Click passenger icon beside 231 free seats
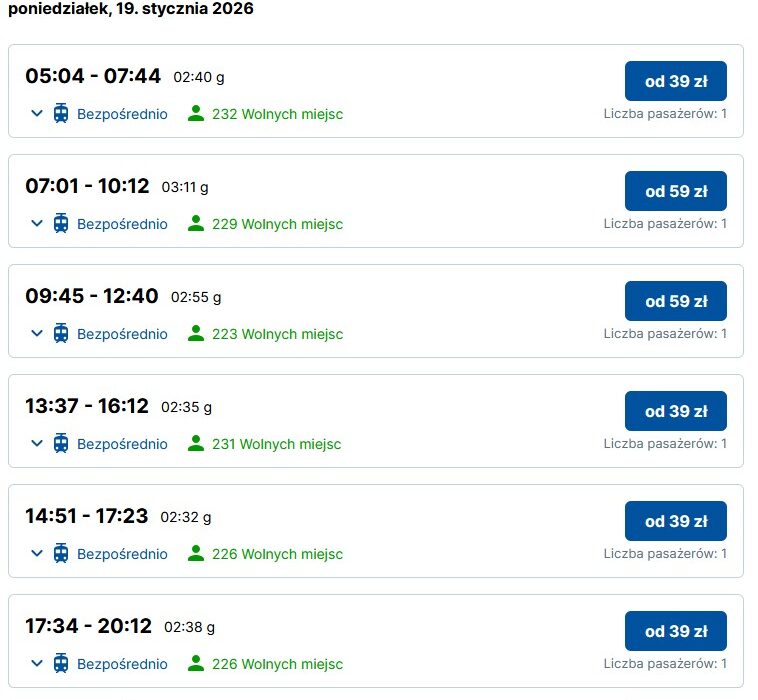This screenshot has width=758, height=700. point(196,442)
